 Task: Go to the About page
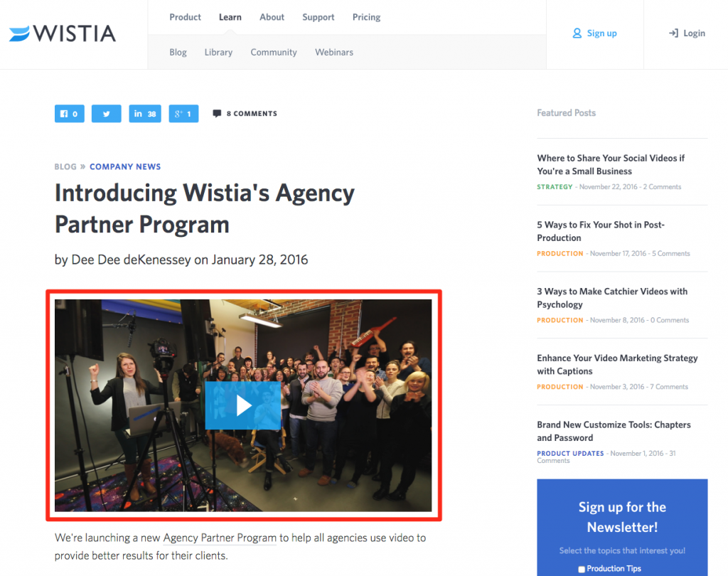pyautogui.click(x=272, y=17)
